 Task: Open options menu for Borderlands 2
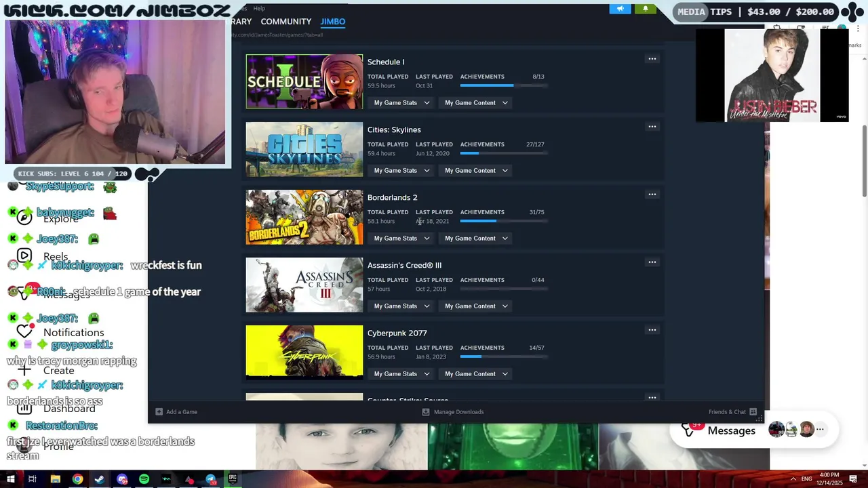pos(652,195)
